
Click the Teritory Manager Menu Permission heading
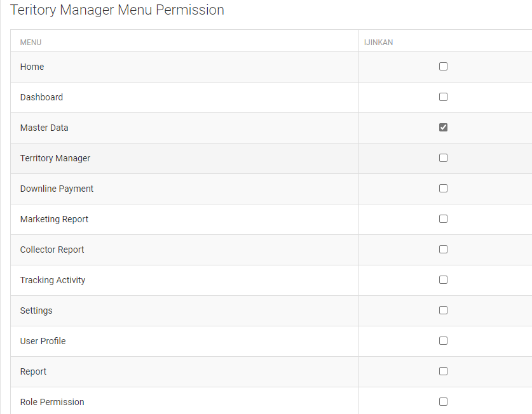pyautogui.click(x=117, y=10)
